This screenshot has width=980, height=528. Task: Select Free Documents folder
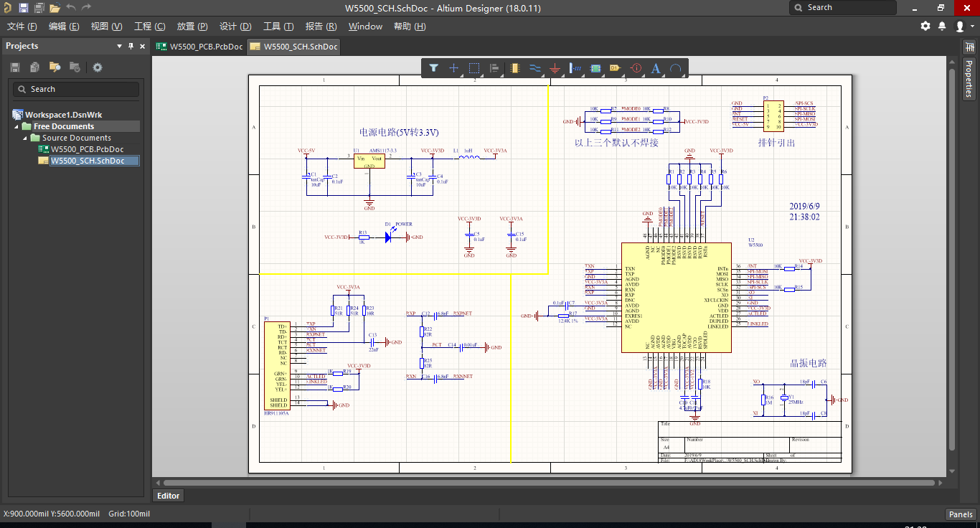pyautogui.click(x=63, y=126)
